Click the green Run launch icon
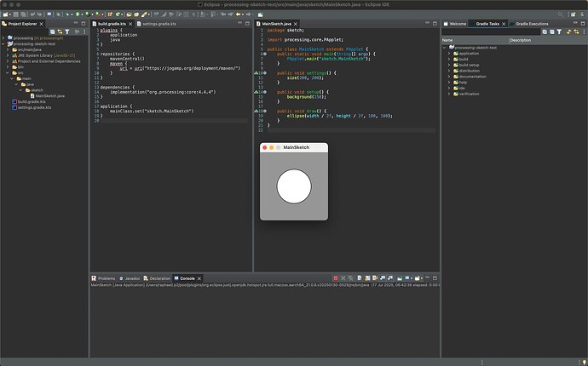 (78, 14)
